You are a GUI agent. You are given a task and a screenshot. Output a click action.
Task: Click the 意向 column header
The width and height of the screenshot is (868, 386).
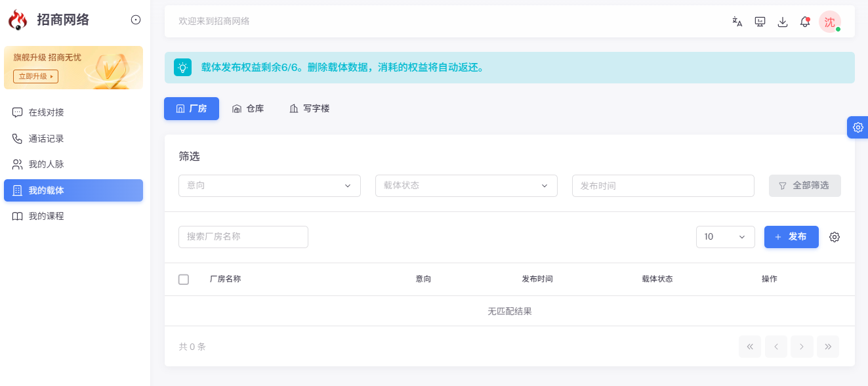[423, 279]
